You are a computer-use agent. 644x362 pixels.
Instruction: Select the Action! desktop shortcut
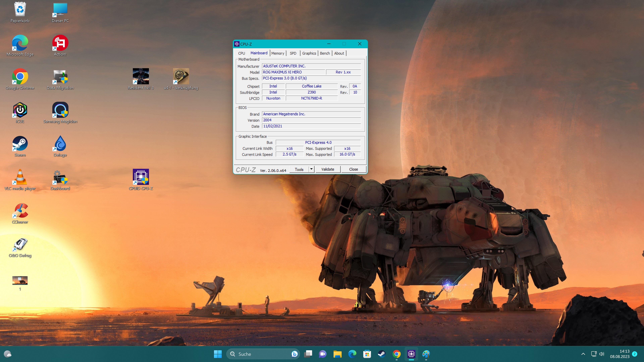pos(60,43)
